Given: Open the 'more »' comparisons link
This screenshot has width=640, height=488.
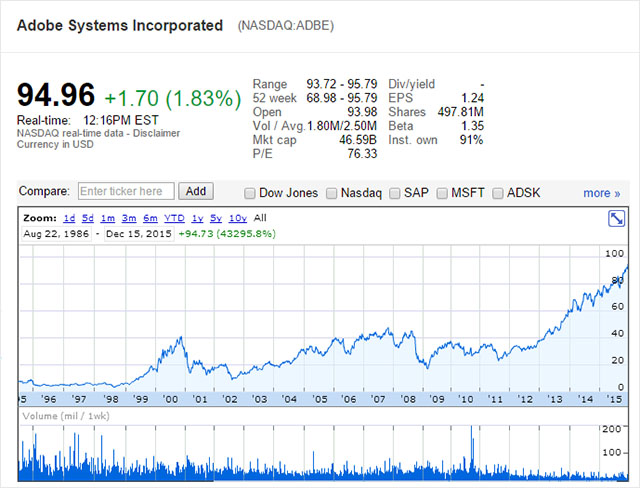Looking at the screenshot, I should click(x=602, y=193).
